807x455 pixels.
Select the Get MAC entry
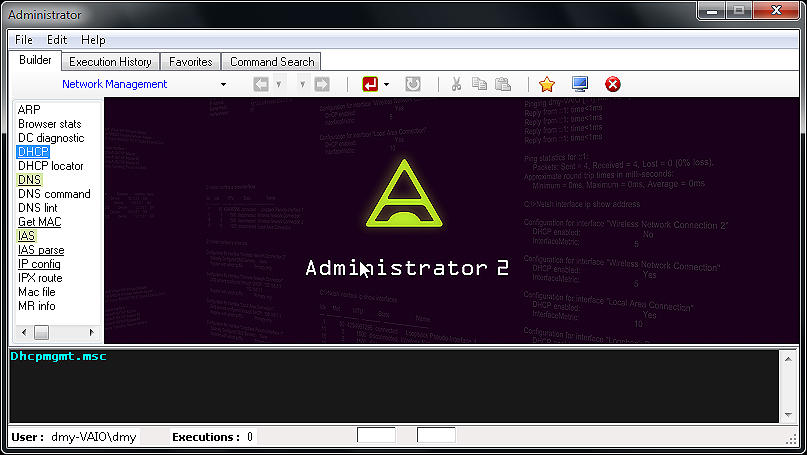[40, 222]
